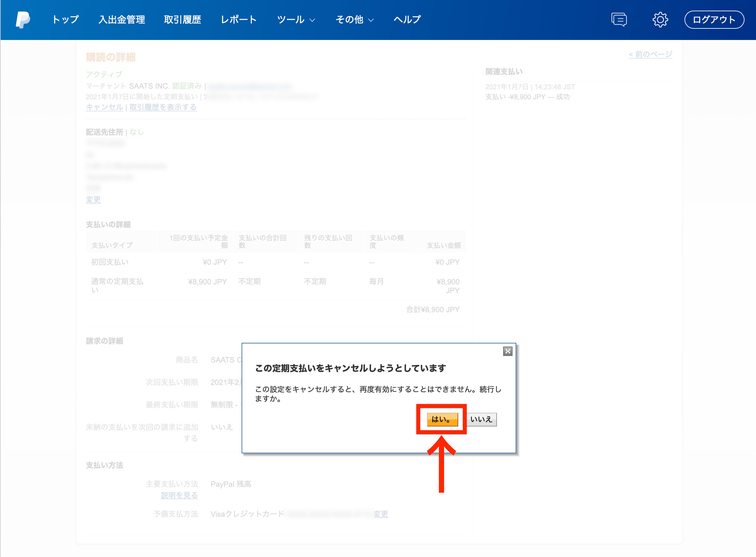
Task: Open the settings gear icon
Action: (x=660, y=20)
